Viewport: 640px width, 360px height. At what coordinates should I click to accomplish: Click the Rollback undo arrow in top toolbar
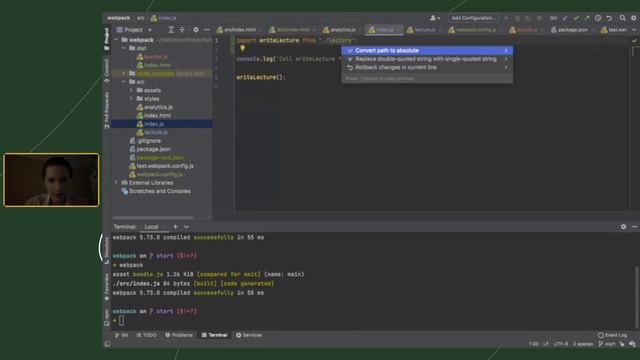point(609,18)
